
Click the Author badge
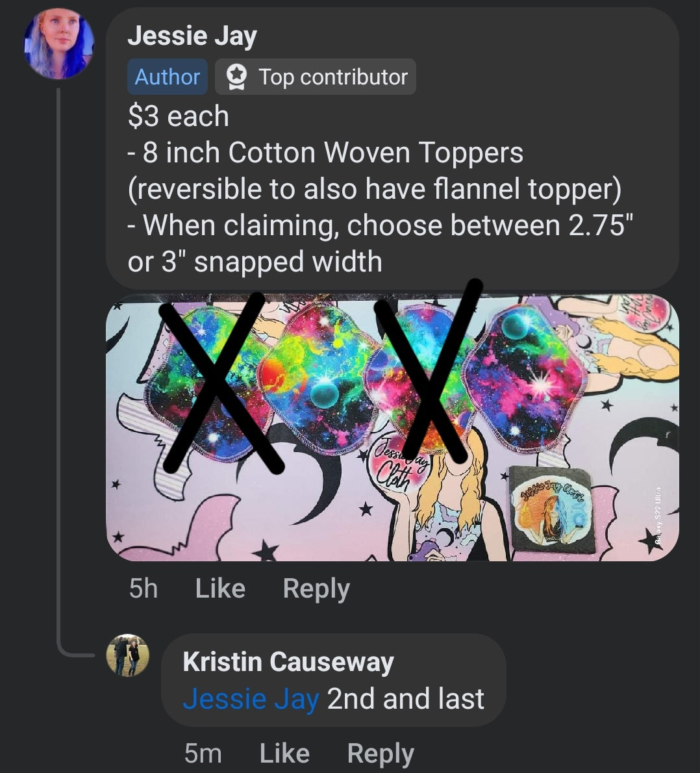tap(167, 77)
